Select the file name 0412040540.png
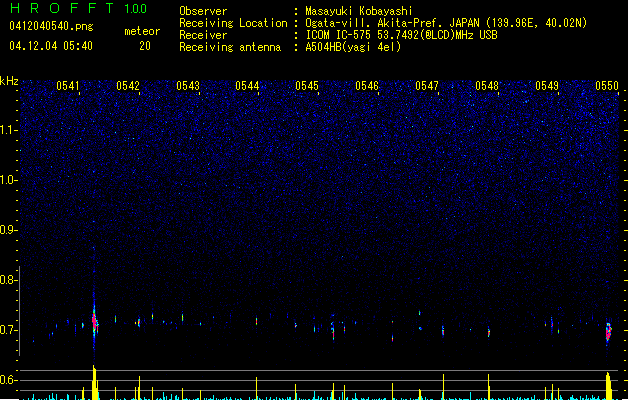The height and width of the screenshot is (400, 629). [51, 26]
